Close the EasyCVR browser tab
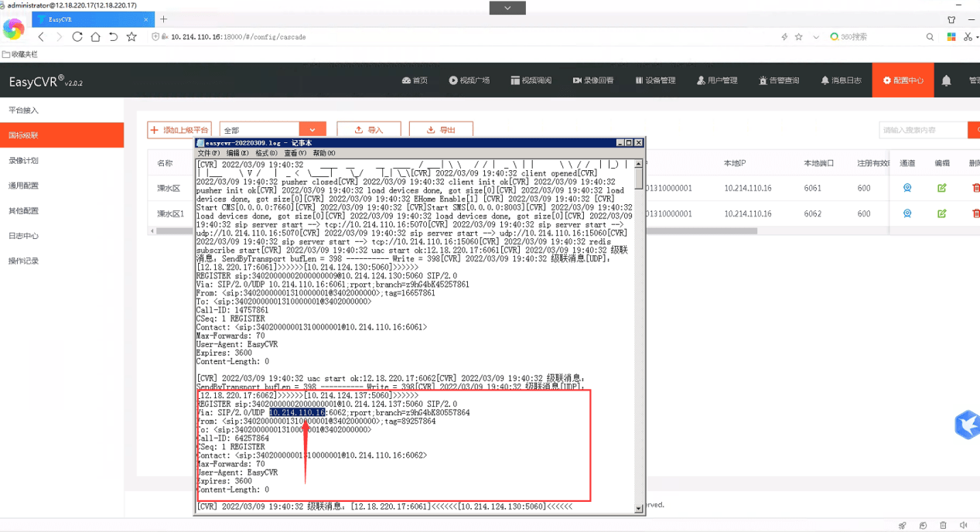This screenshot has height=532, width=980. pyautogui.click(x=145, y=19)
